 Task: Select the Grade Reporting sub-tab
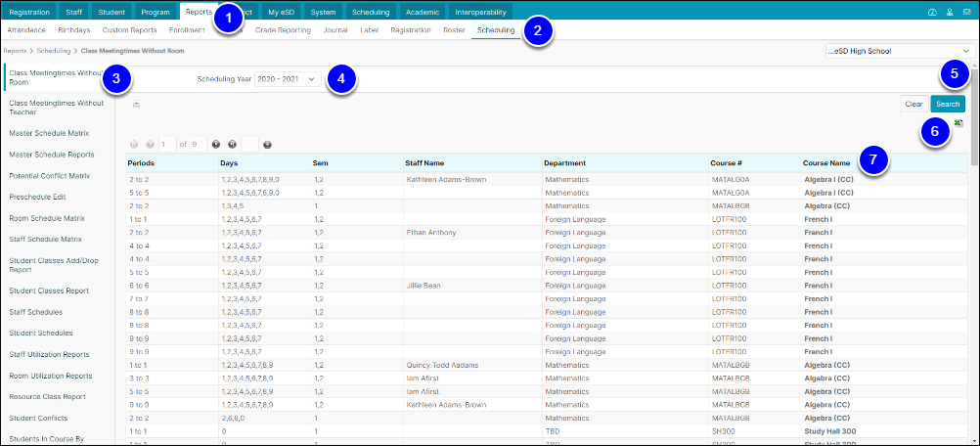click(x=283, y=30)
